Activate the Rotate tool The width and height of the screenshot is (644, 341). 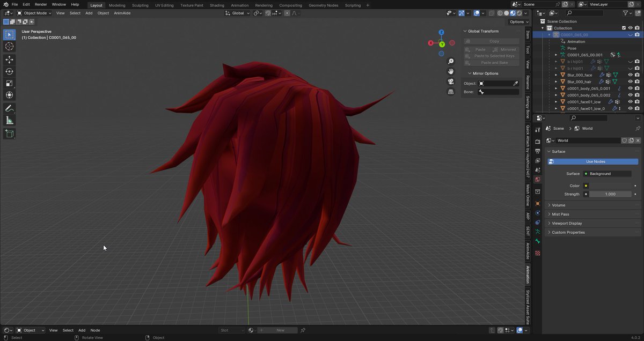(9, 71)
